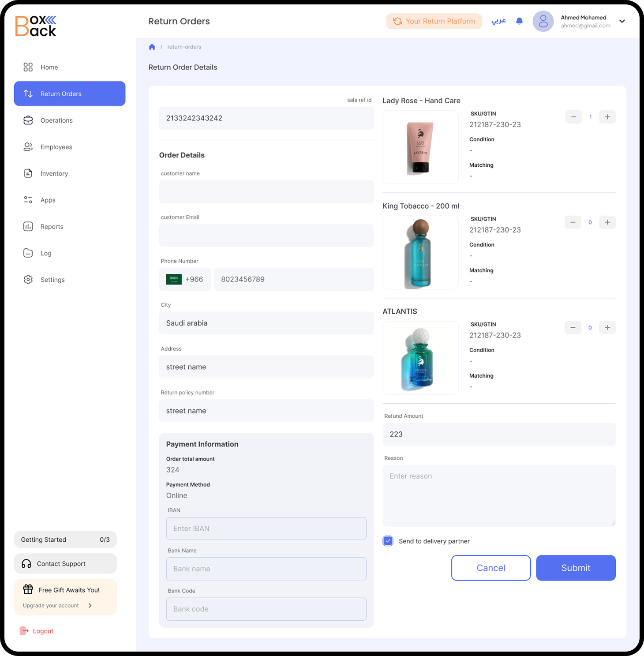The height and width of the screenshot is (656, 644).
Task: Click the user profile avatar
Action: point(543,21)
